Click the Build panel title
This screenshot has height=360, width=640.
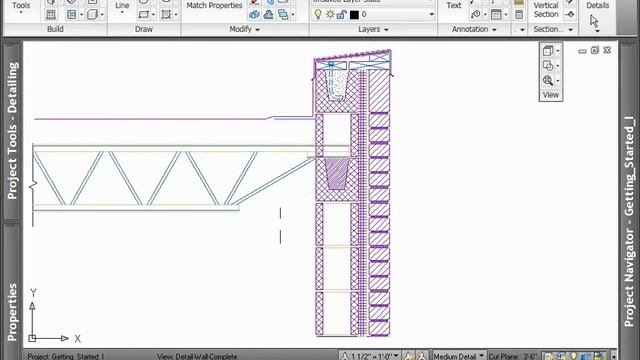pyautogui.click(x=55, y=29)
